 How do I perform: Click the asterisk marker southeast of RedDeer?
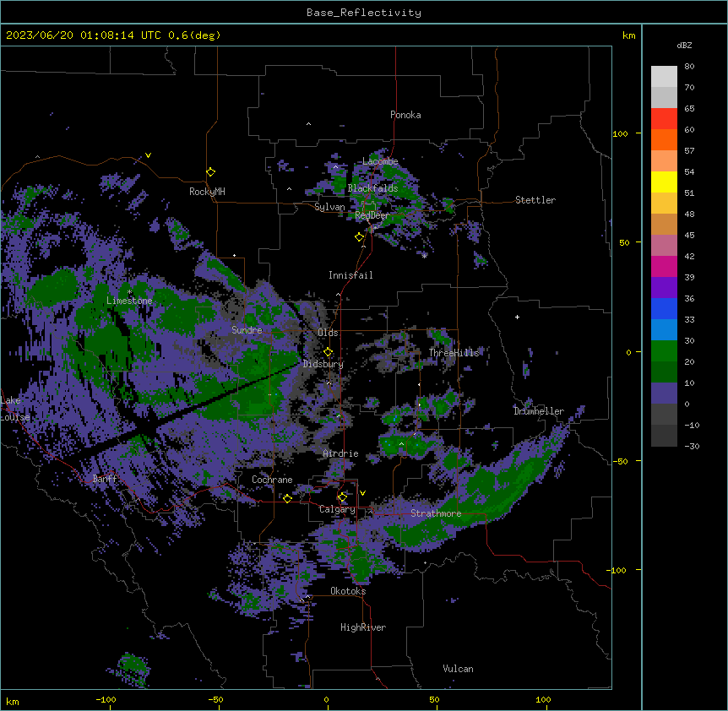coord(424,256)
